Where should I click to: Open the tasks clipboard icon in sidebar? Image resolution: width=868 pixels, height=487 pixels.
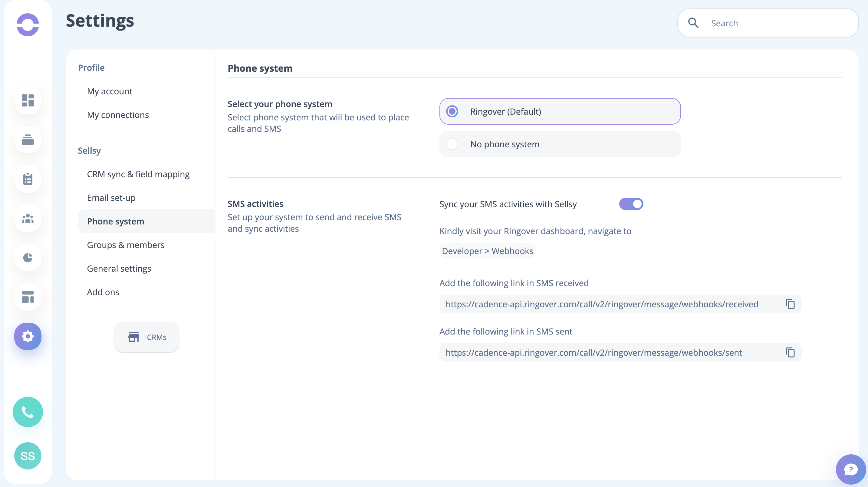pos(28,179)
